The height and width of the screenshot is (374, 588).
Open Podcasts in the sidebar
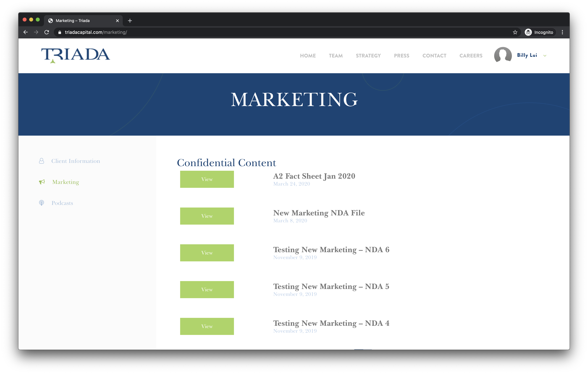(x=62, y=203)
